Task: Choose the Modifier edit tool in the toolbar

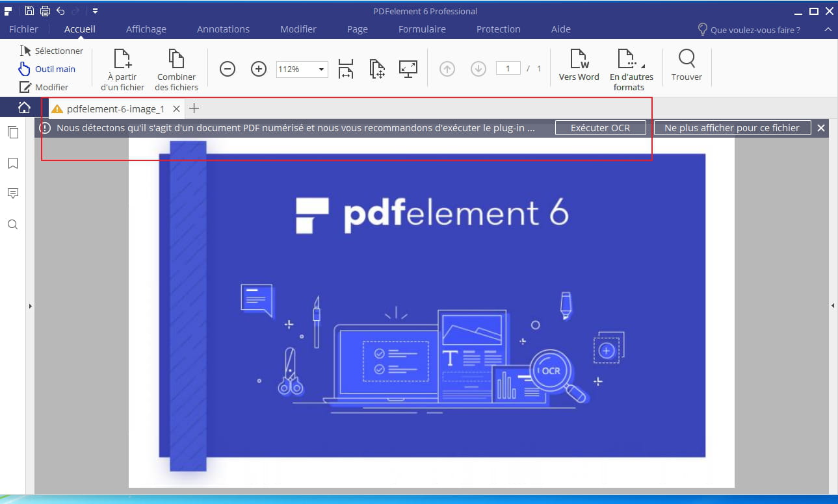Action: coord(44,87)
